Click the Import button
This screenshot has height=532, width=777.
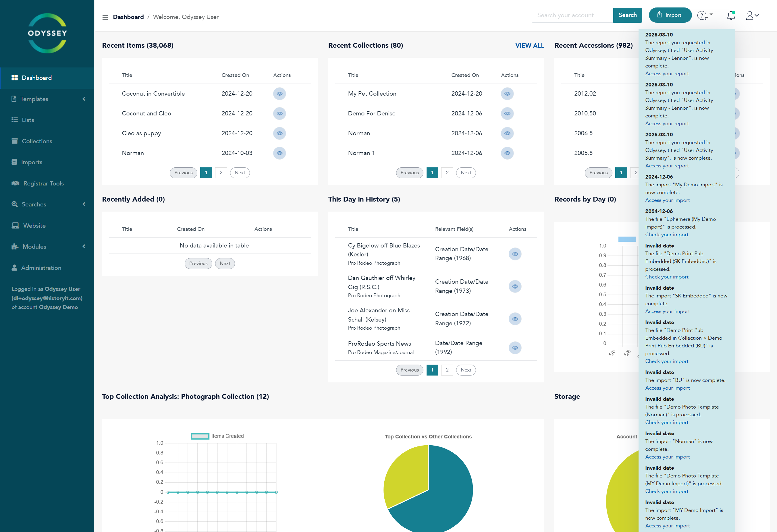(670, 15)
